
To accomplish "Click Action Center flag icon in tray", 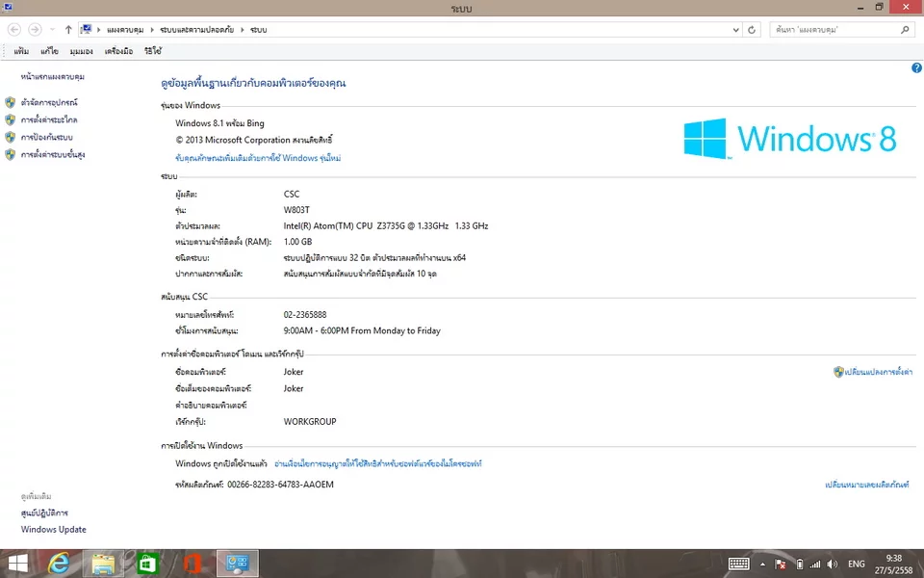I will [781, 565].
